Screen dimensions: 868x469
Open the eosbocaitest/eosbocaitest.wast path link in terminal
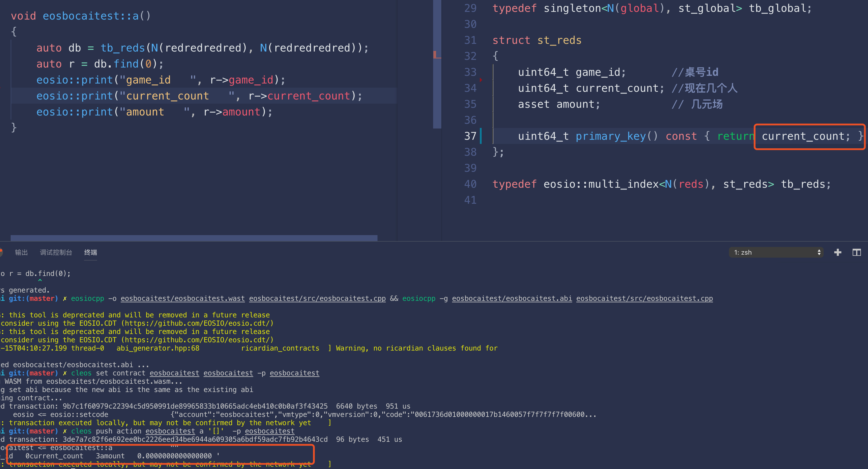[x=183, y=298]
